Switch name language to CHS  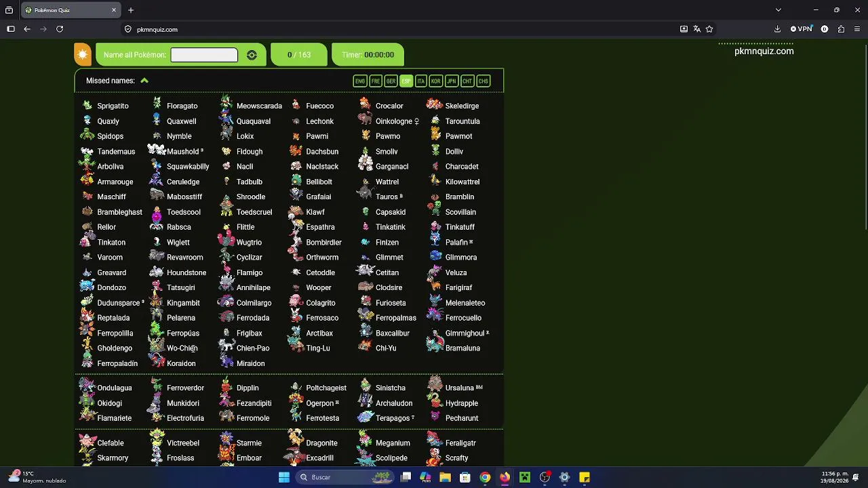[483, 81]
